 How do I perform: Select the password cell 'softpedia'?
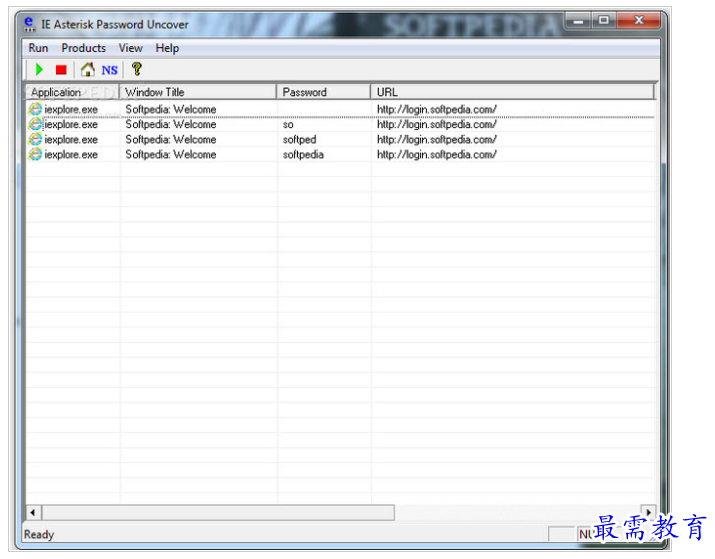tap(303, 155)
